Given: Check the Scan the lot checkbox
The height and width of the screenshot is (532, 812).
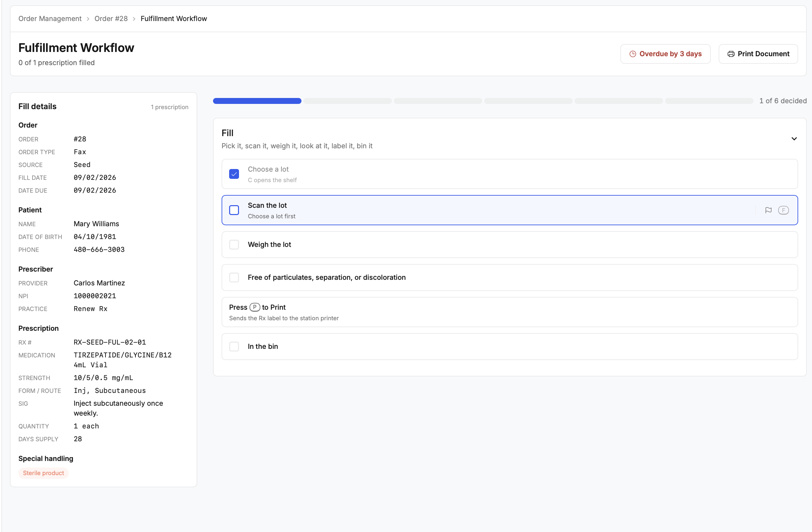Looking at the screenshot, I should pos(234,210).
